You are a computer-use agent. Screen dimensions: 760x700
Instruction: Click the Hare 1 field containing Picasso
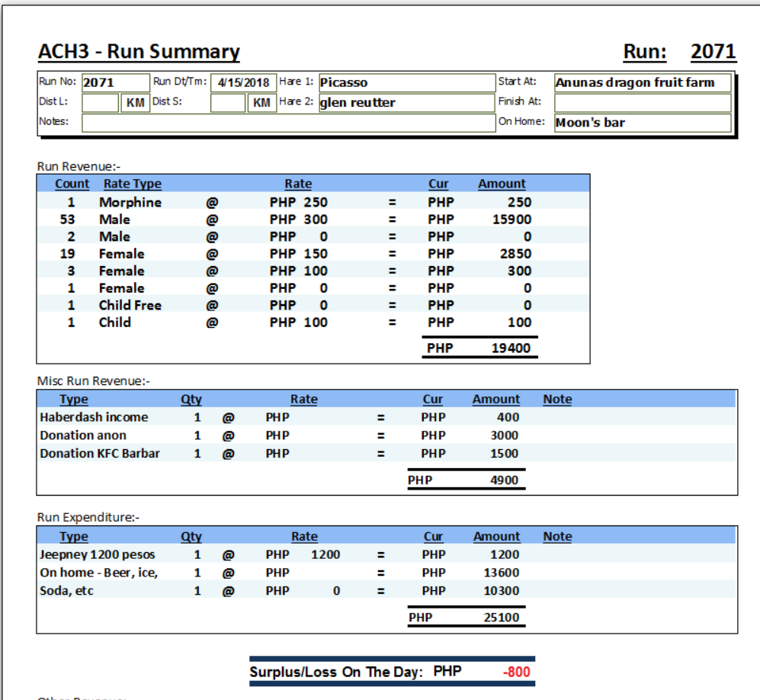tap(406, 82)
